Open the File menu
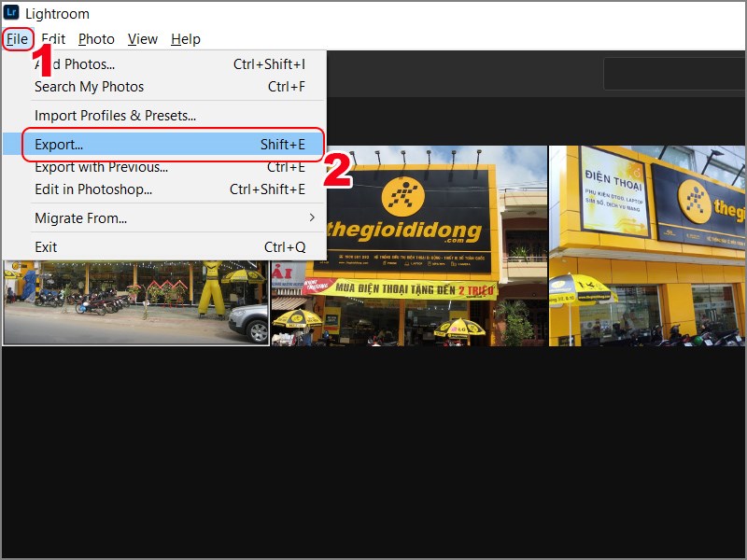Screen dimensions: 747x560 18,39
